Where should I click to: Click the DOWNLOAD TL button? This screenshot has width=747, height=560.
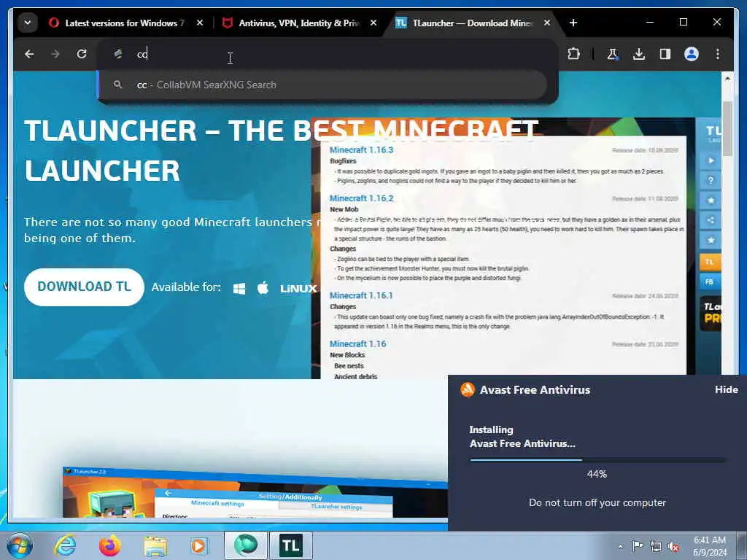click(84, 287)
